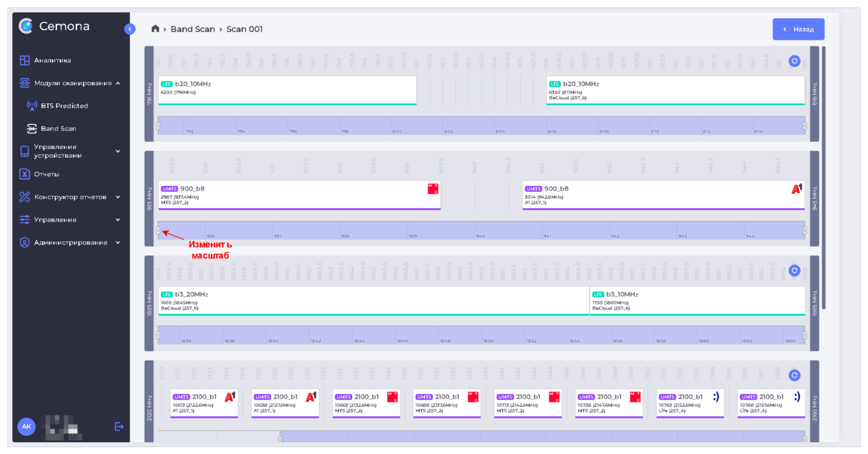Screen dimensions: 868x454
Task: Click right zoom handle of 791 MHz slider
Action: [x=805, y=126]
